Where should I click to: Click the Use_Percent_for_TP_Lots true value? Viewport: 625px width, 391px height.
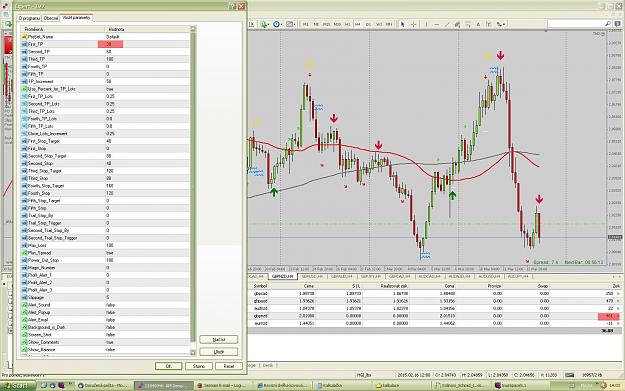[110, 89]
